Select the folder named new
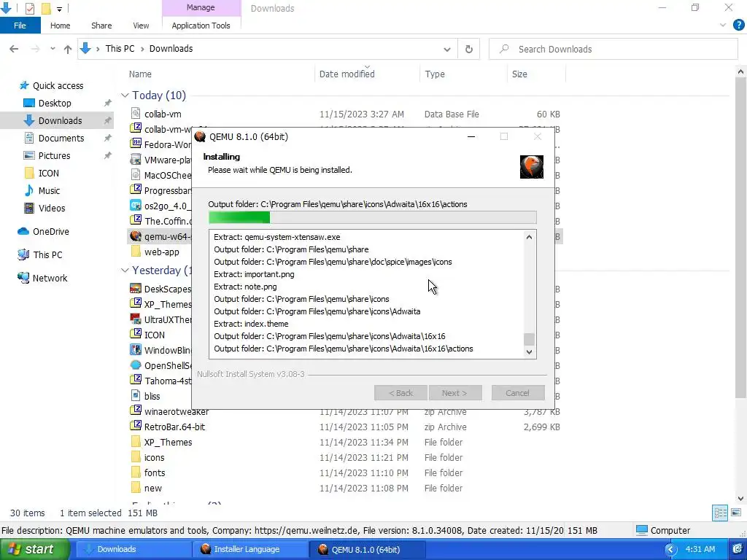 [153, 488]
